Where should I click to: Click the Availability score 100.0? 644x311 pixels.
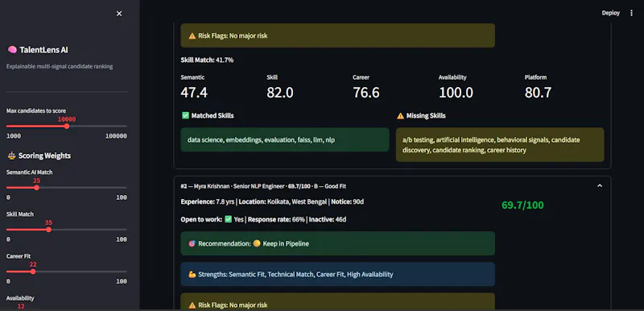[x=456, y=93]
